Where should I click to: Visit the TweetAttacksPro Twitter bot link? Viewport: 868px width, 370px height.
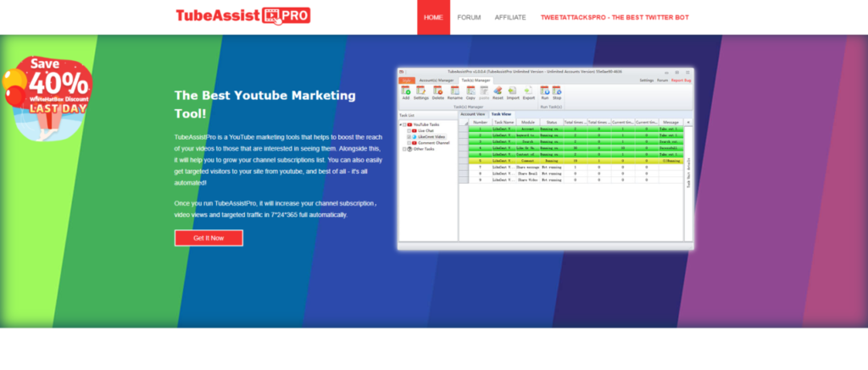(615, 17)
